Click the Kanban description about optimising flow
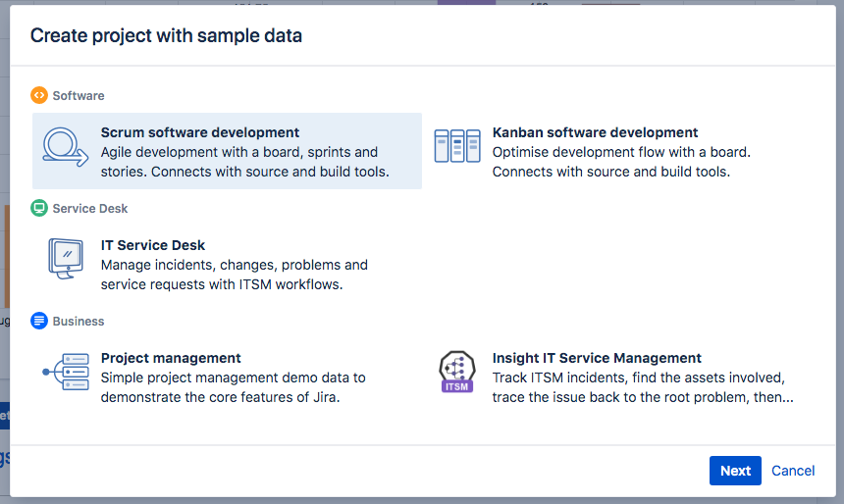 pyautogui.click(x=621, y=162)
